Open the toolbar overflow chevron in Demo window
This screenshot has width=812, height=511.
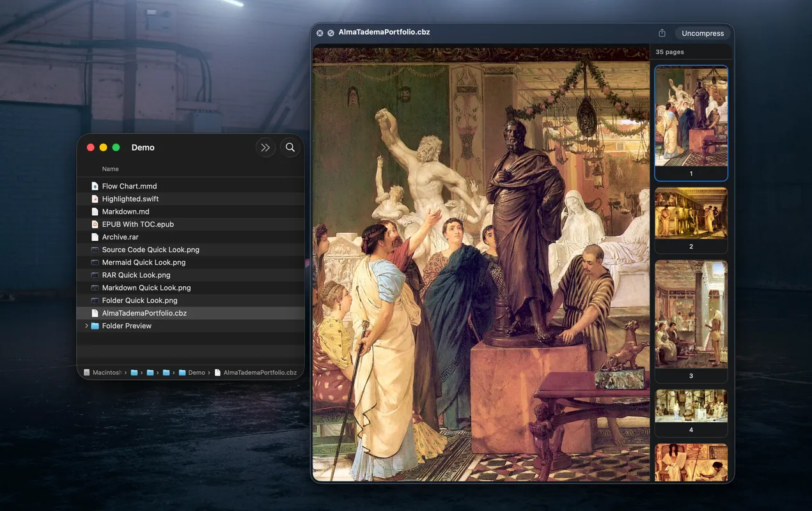[x=265, y=147]
